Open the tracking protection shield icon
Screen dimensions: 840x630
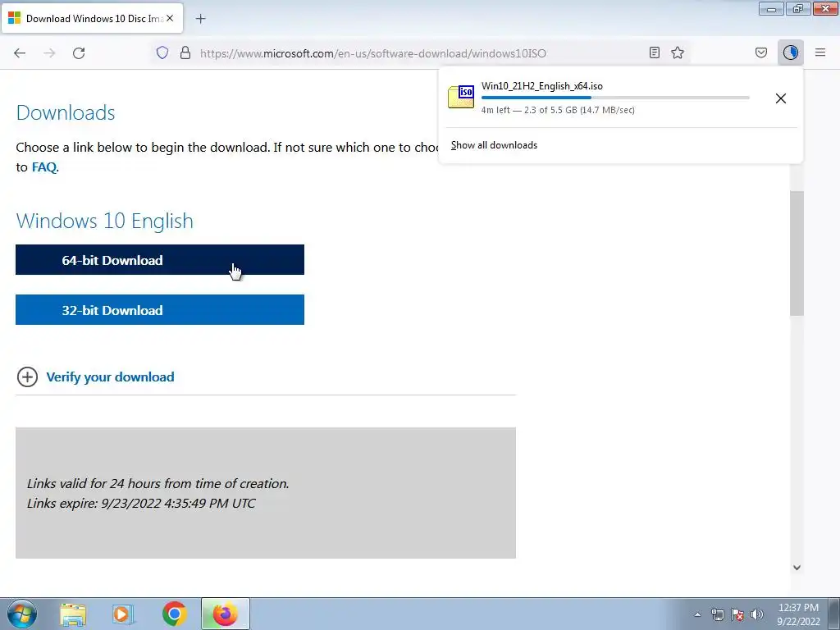[x=162, y=52]
